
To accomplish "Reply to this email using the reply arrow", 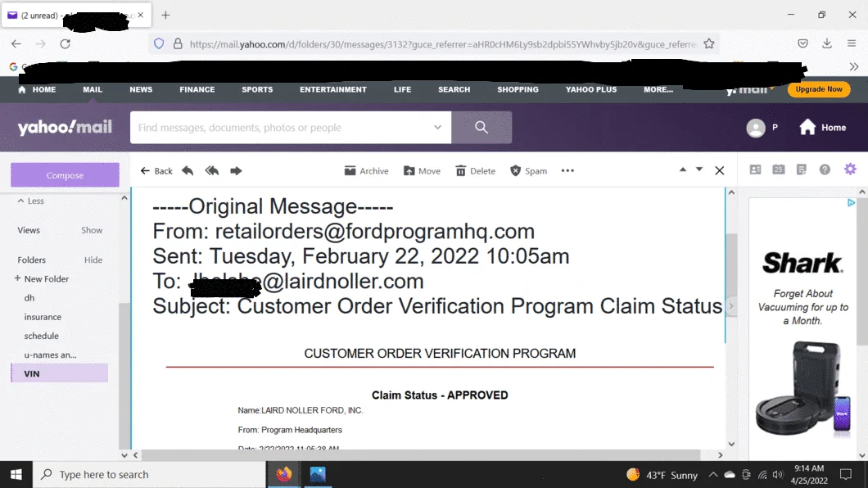I will 188,170.
